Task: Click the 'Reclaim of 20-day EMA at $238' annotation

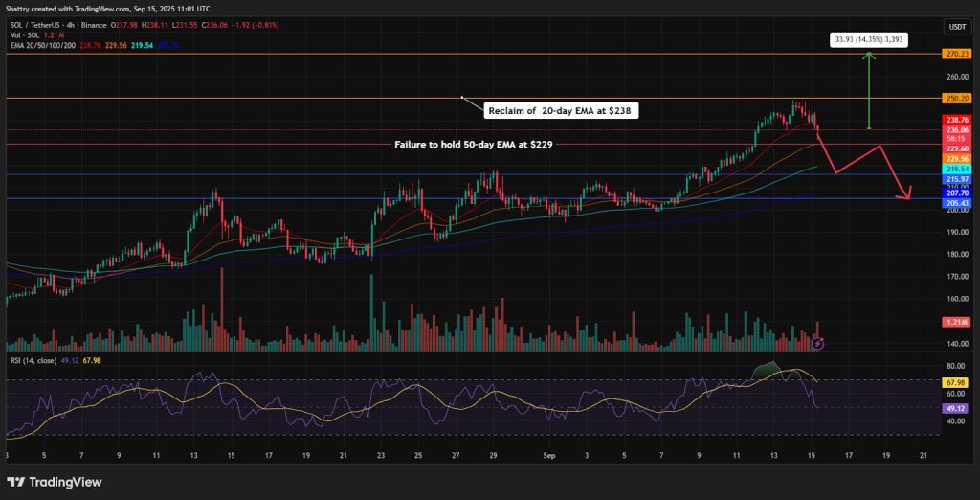Action: (562, 111)
